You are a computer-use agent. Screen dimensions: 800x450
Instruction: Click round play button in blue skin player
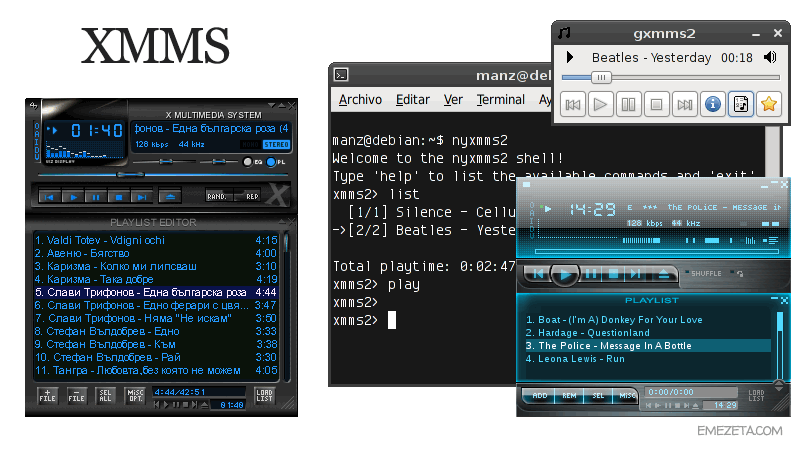click(565, 275)
